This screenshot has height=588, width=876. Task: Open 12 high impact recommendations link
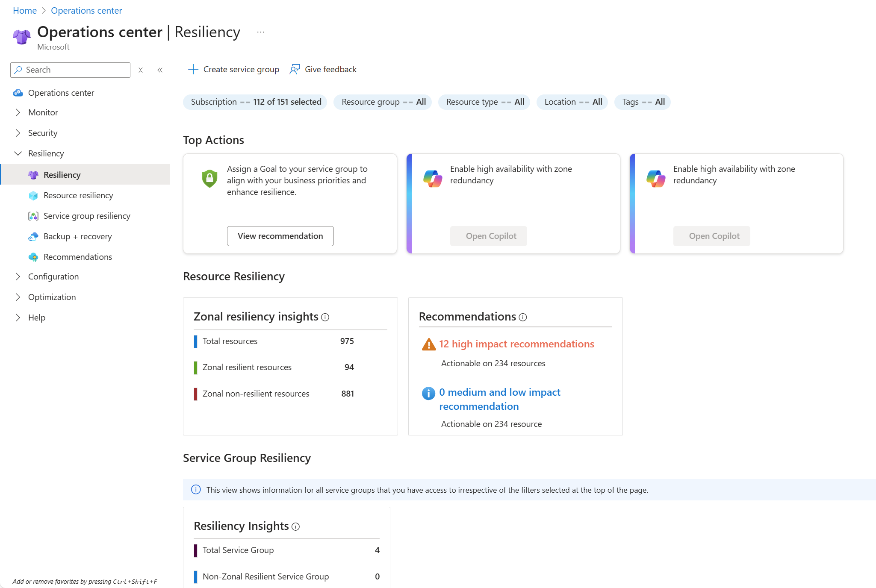[x=516, y=344]
